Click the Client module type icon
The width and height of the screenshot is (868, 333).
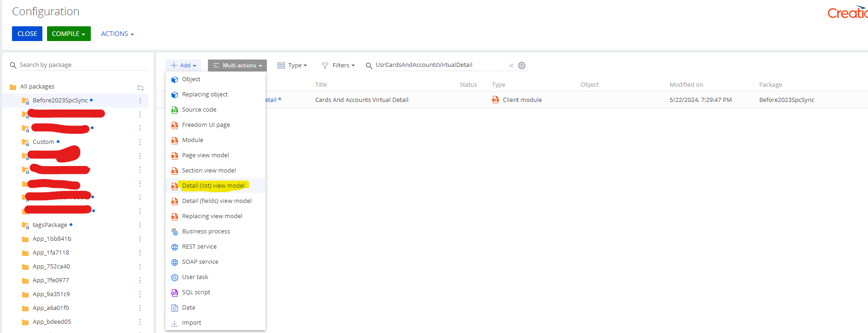pyautogui.click(x=496, y=100)
